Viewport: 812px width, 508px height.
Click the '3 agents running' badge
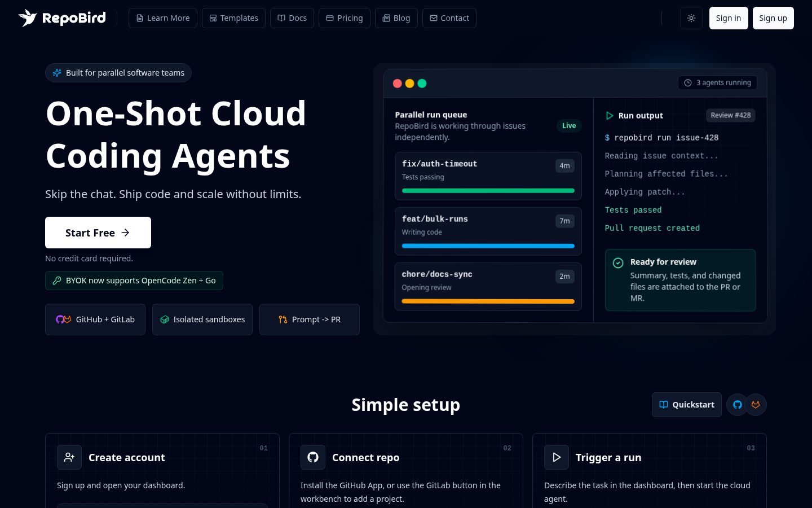coord(717,83)
